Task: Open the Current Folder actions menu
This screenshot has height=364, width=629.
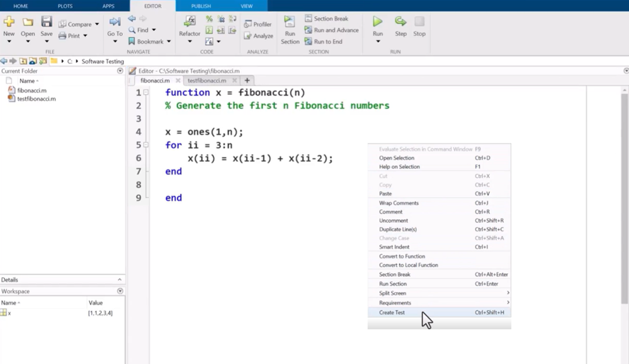Action: [118, 71]
